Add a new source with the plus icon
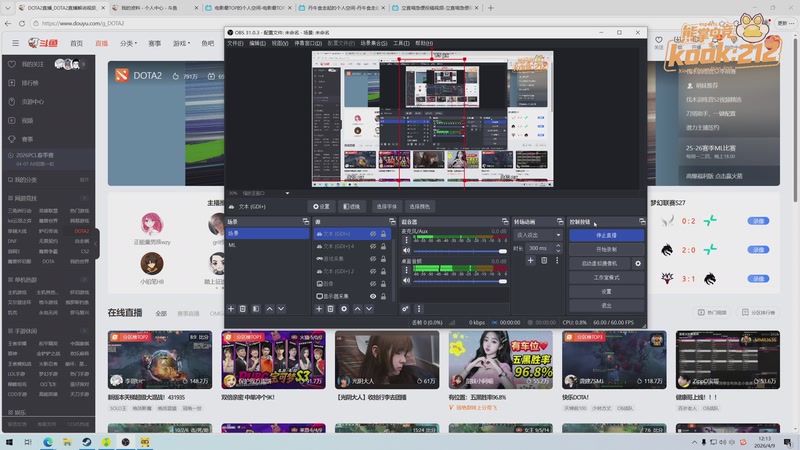The width and height of the screenshot is (800, 450). pos(319,309)
